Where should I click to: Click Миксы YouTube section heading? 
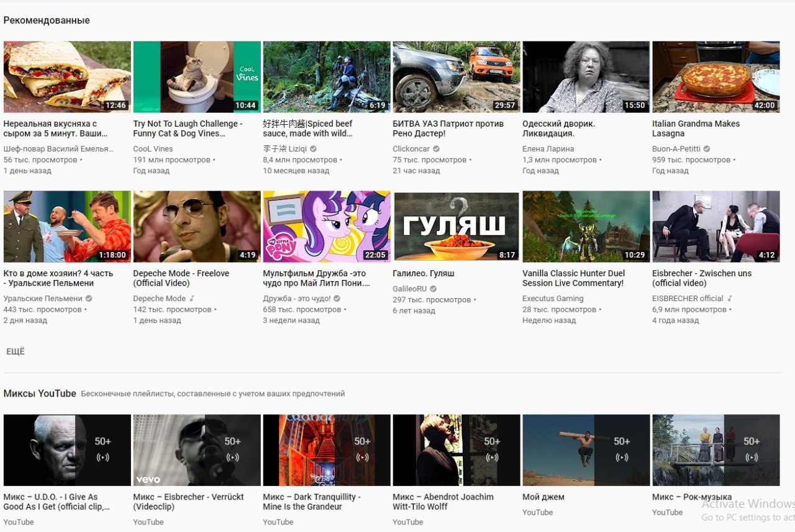pyautogui.click(x=40, y=394)
